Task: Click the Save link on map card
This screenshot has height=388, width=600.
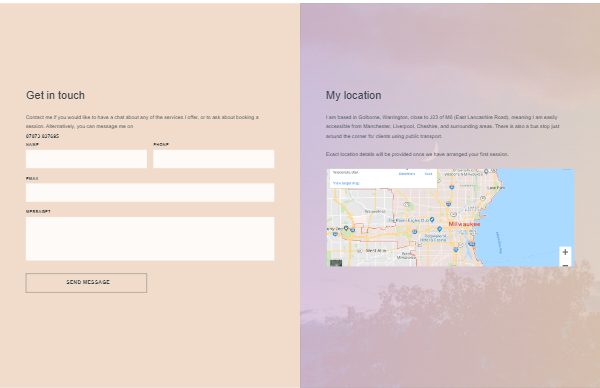Action: pos(429,174)
